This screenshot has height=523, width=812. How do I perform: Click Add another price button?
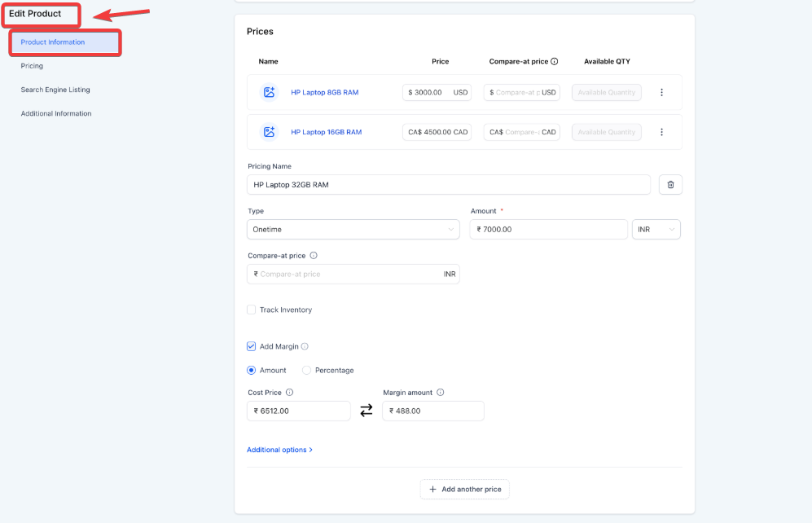(465, 489)
